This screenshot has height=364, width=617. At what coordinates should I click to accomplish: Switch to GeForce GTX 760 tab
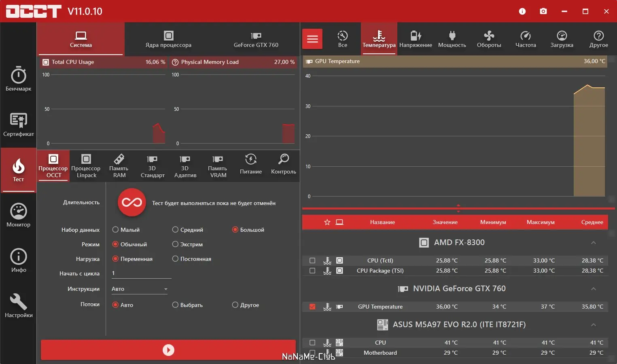(256, 39)
